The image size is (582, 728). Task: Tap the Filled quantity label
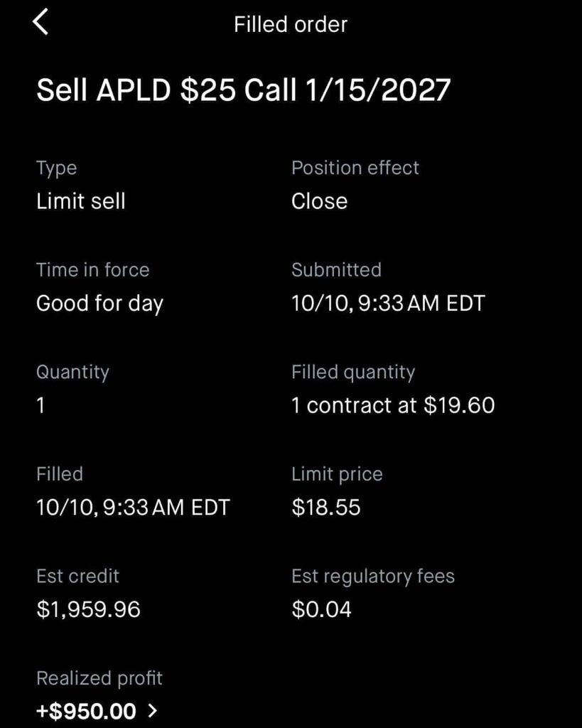click(352, 372)
